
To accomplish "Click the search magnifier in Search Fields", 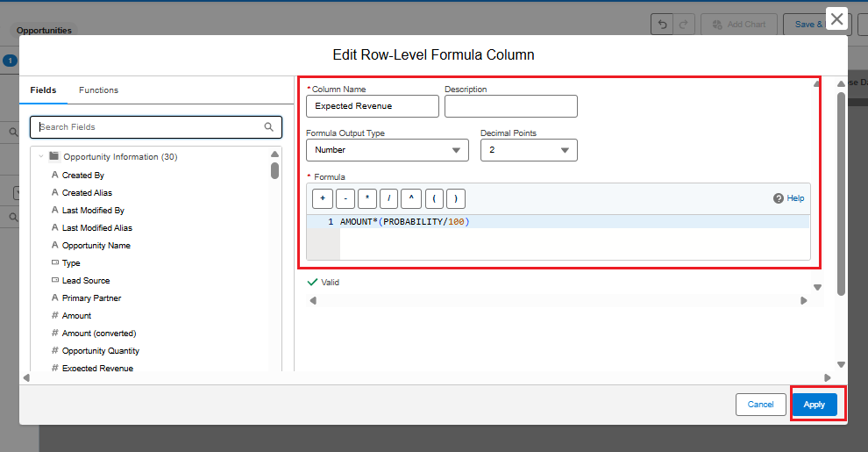I will 269,127.
